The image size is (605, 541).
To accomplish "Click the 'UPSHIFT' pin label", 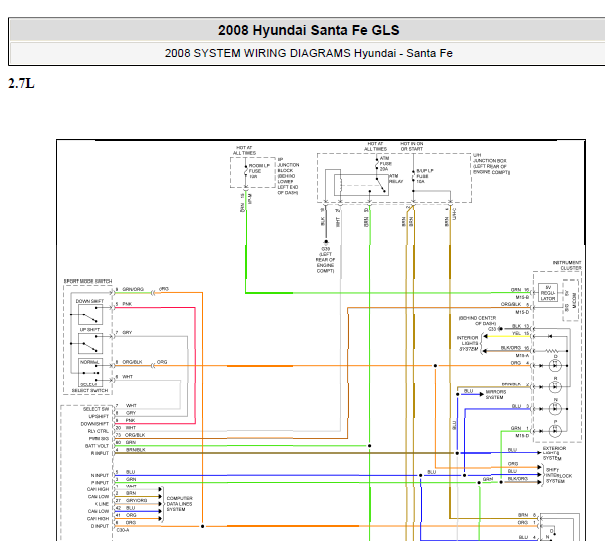I will coord(99,417).
